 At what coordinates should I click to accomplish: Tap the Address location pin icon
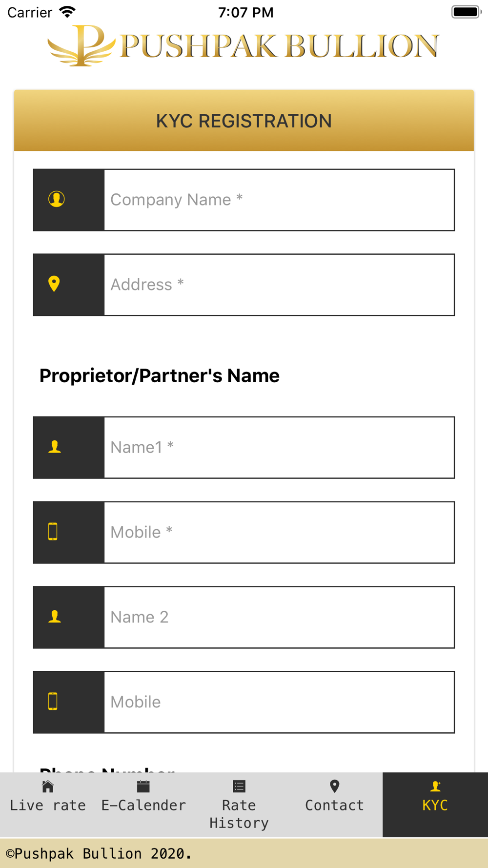(54, 284)
